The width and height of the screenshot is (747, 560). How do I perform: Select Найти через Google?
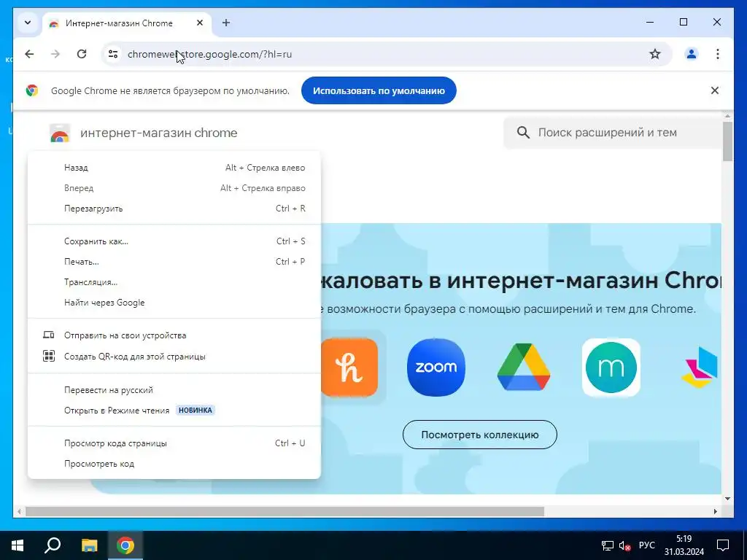coord(174,303)
